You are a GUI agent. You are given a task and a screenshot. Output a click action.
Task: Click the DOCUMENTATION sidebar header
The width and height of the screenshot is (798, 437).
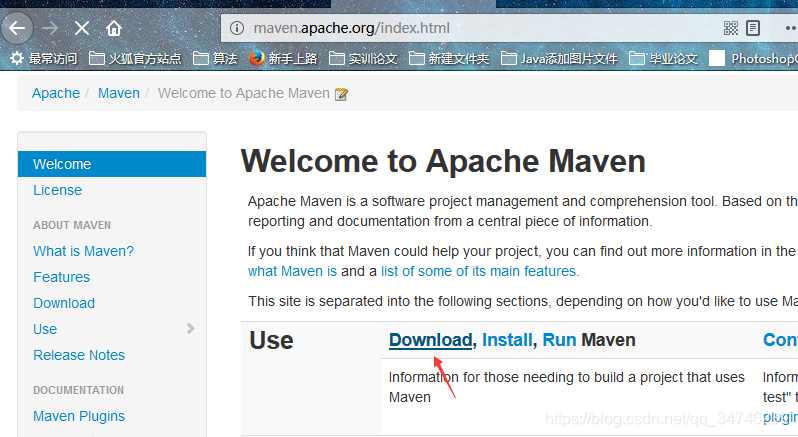[x=78, y=390]
